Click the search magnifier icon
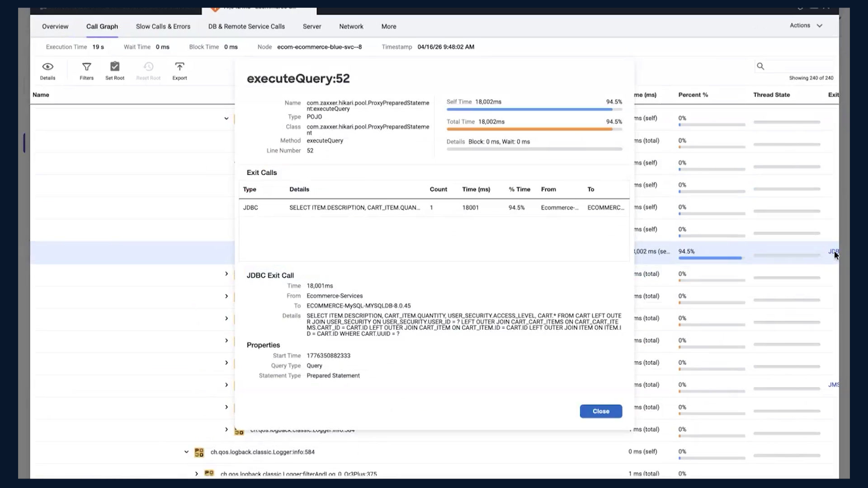868x488 pixels. [x=760, y=66]
